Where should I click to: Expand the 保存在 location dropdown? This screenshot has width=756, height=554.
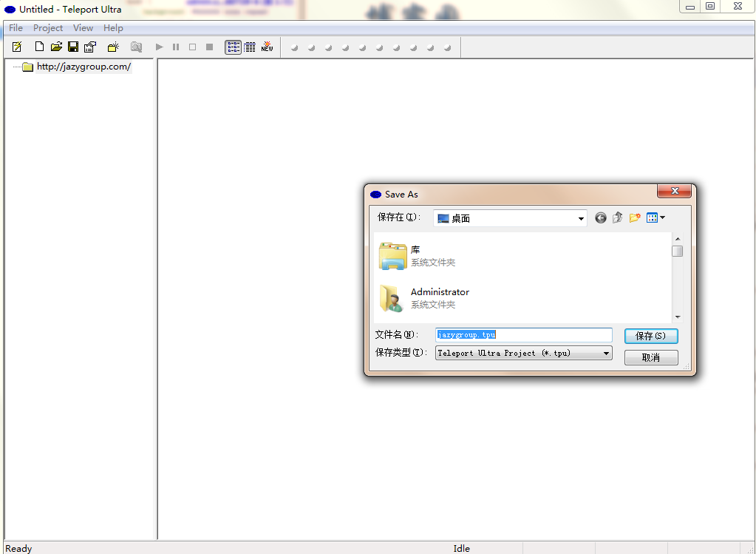582,218
